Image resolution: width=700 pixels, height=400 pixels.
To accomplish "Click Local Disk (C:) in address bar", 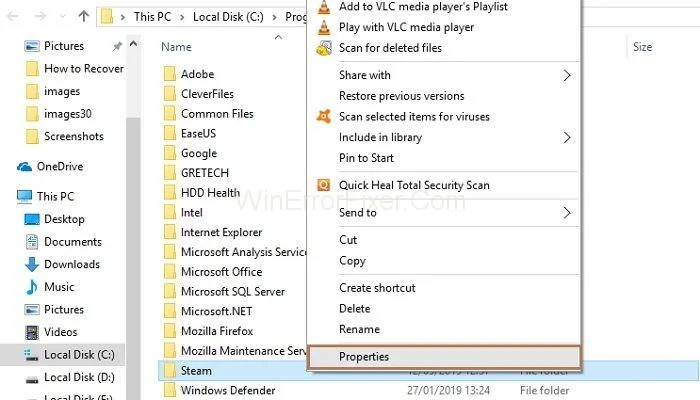I will pyautogui.click(x=230, y=17).
